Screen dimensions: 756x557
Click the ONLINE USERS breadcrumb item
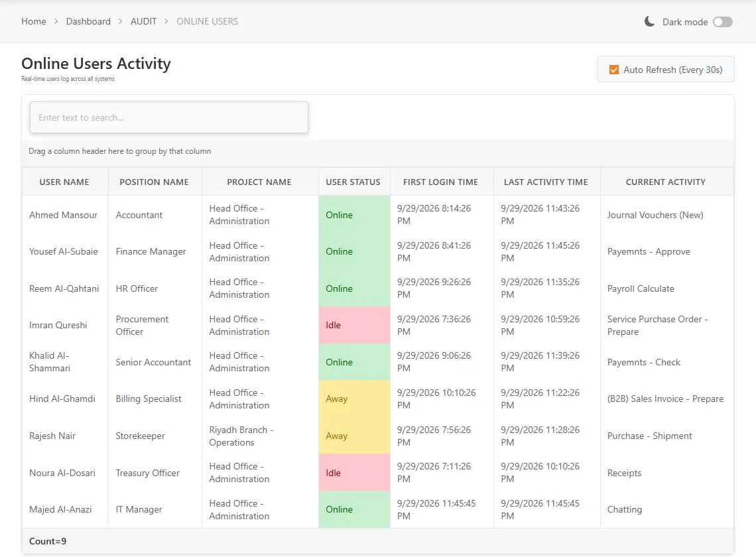(x=208, y=21)
